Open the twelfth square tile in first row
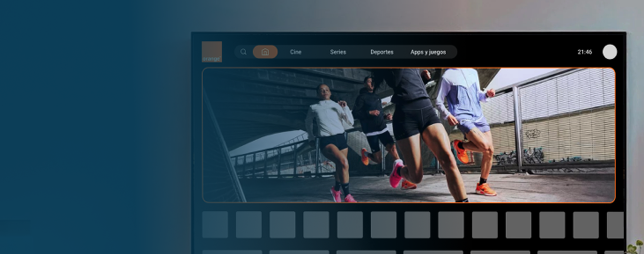 [x=586, y=225]
